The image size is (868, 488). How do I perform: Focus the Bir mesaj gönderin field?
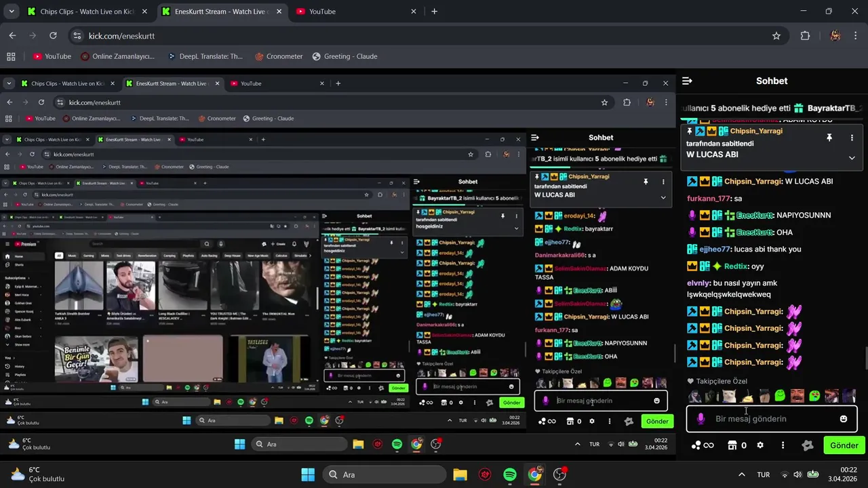(x=772, y=419)
